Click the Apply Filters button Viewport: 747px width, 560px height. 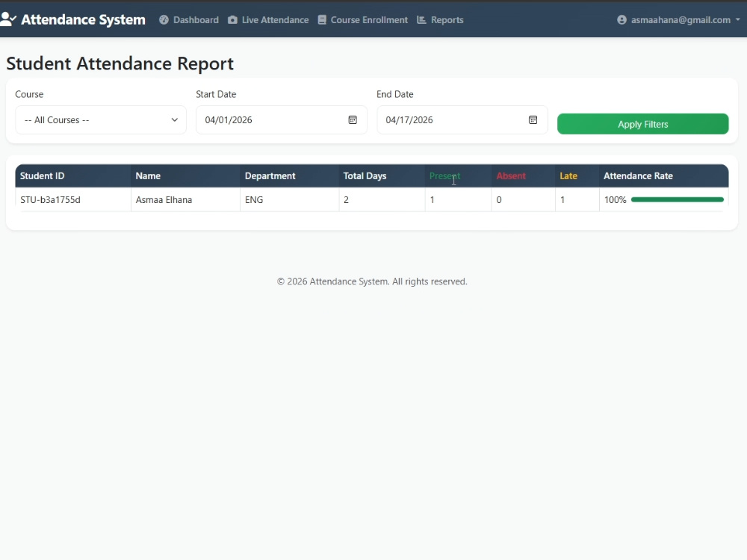coord(642,124)
